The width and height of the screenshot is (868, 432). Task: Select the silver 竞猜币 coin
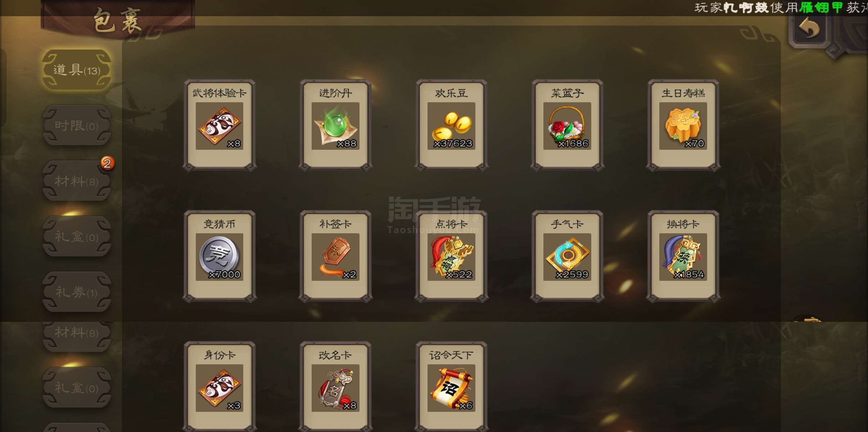click(x=220, y=256)
